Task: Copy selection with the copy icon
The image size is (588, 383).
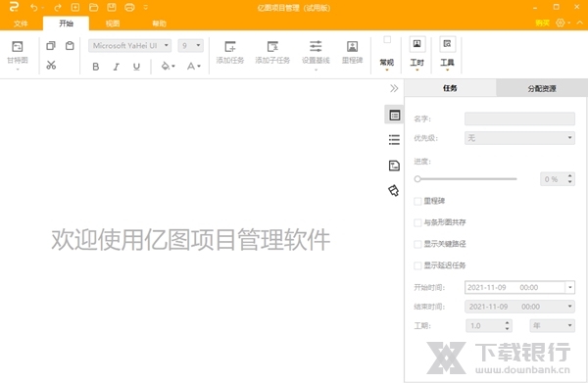Action: point(51,46)
